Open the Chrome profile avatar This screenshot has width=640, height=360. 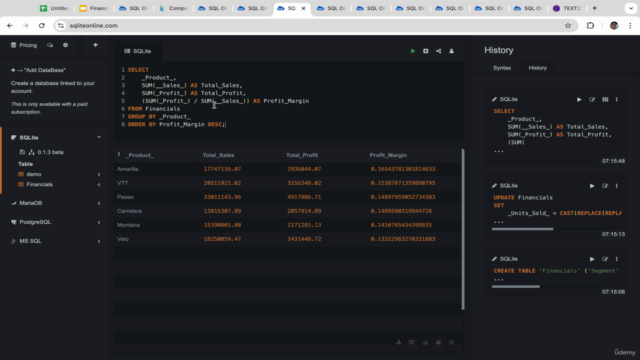[614, 26]
